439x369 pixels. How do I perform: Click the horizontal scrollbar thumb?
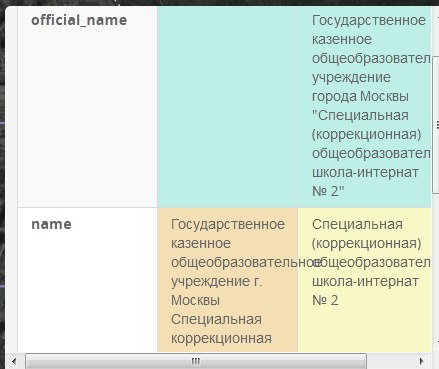tap(196, 361)
